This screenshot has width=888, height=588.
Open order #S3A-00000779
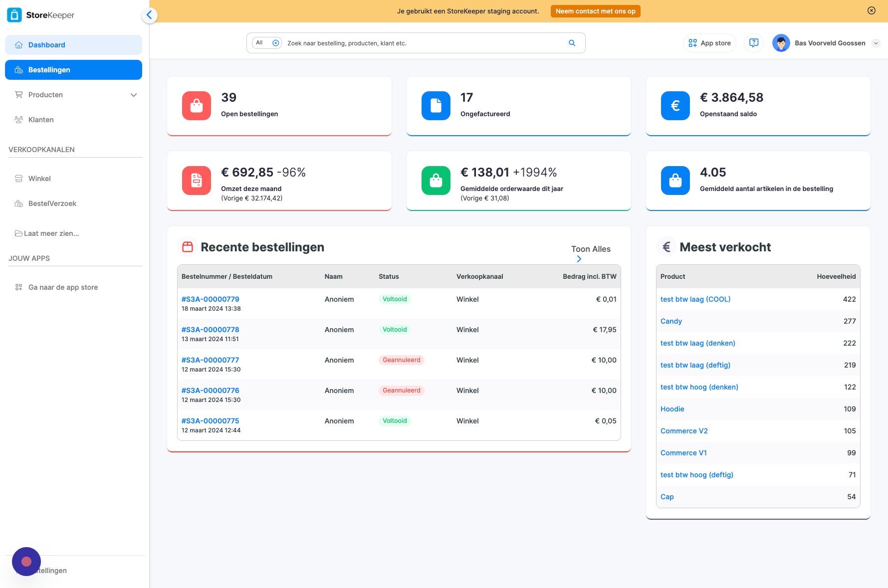coord(210,299)
